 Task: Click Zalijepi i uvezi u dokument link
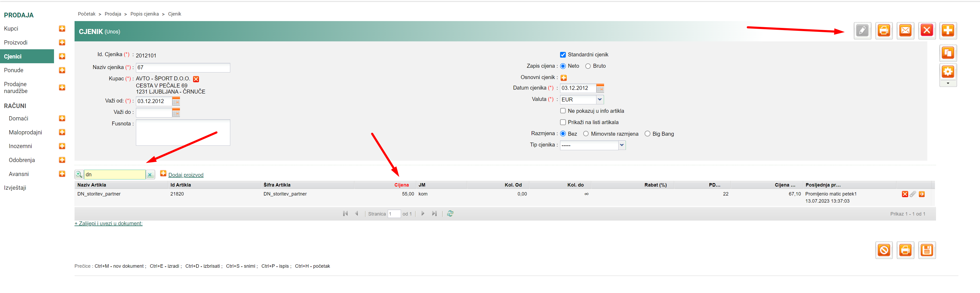109,223
